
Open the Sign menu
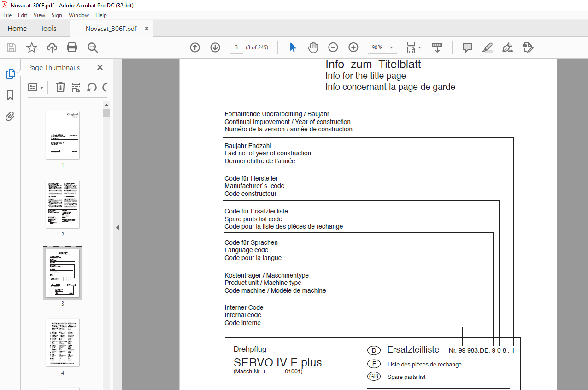pos(57,15)
